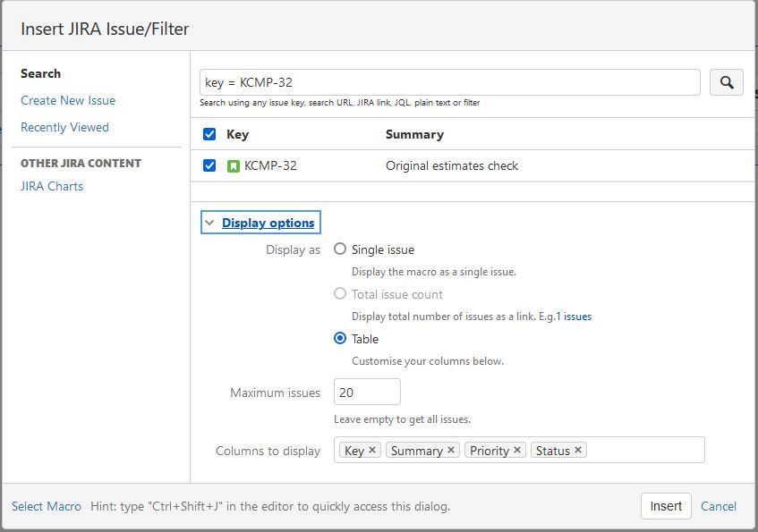Click the Cancel button
The image size is (758, 532).
tap(719, 506)
